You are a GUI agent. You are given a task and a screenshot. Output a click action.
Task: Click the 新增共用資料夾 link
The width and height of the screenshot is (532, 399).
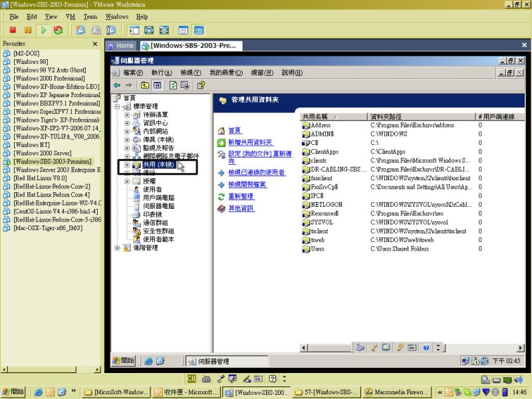coord(251,142)
